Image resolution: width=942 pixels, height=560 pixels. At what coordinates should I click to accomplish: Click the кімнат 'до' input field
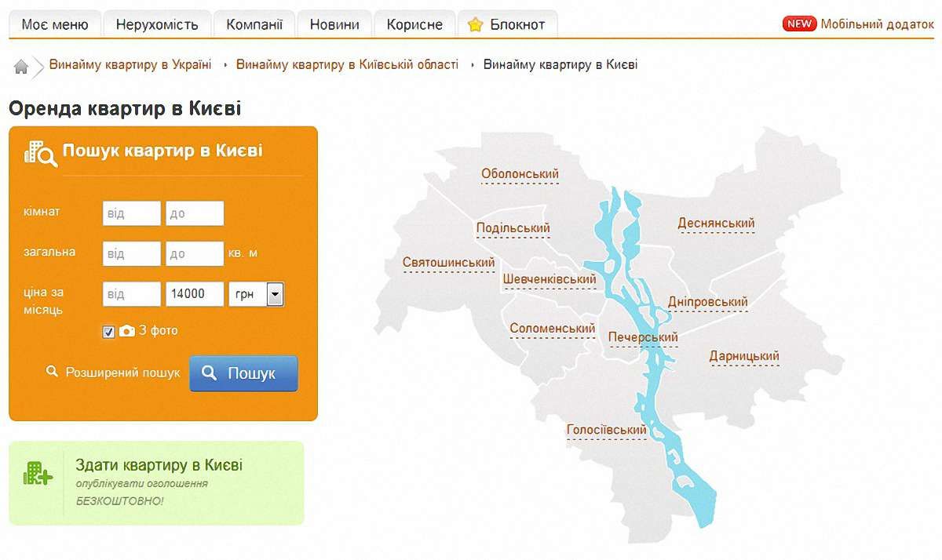pos(195,213)
